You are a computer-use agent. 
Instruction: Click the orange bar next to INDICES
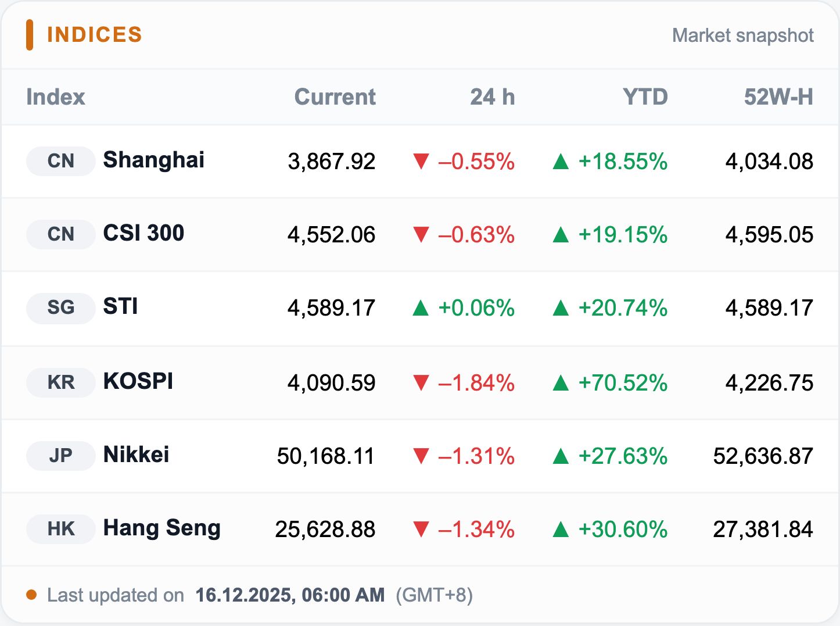30,35
